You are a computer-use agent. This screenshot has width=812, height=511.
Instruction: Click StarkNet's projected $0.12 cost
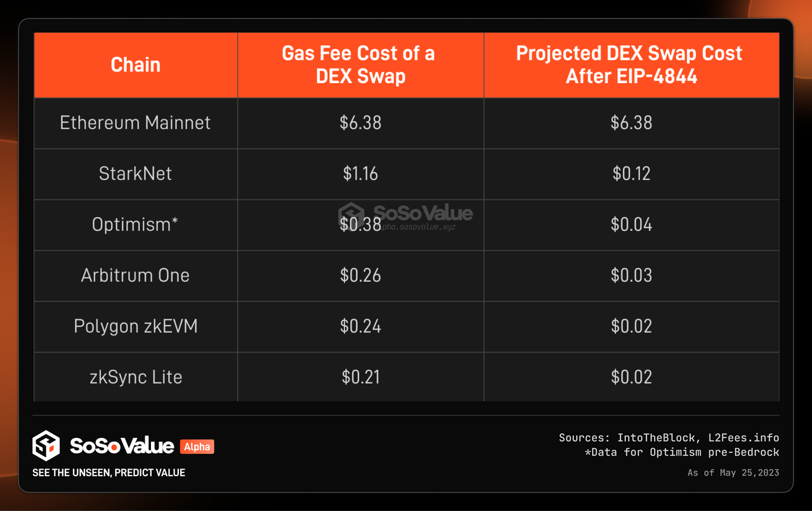[631, 173]
